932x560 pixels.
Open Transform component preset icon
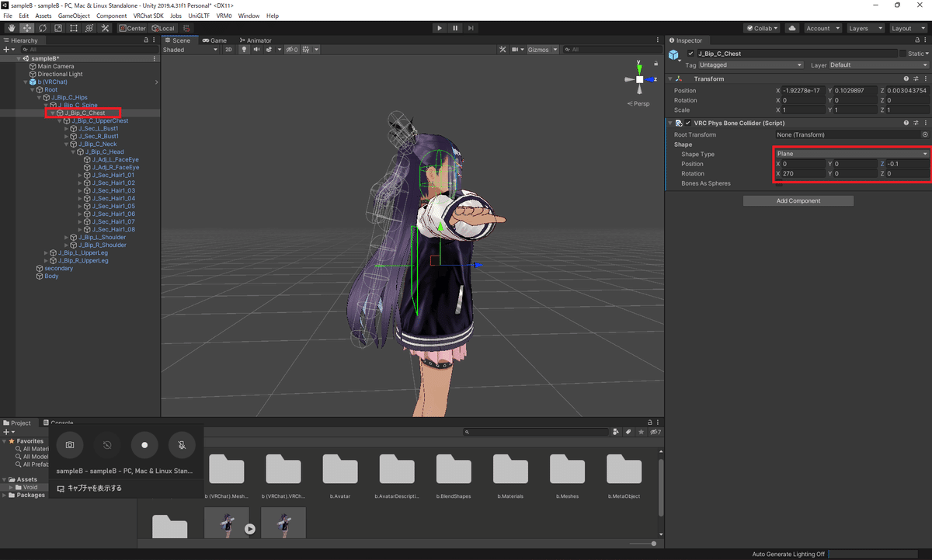coord(915,78)
